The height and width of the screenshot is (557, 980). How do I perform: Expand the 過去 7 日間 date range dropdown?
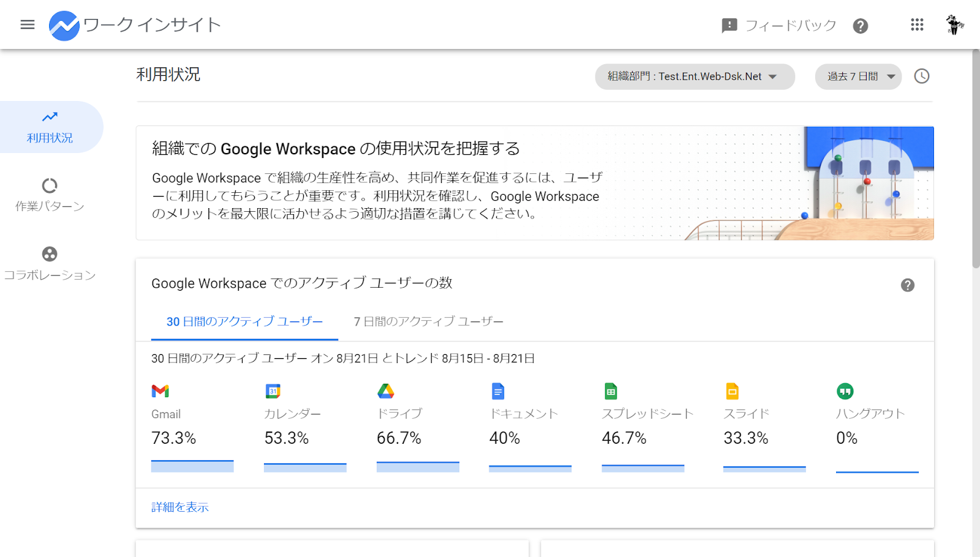[x=858, y=76]
